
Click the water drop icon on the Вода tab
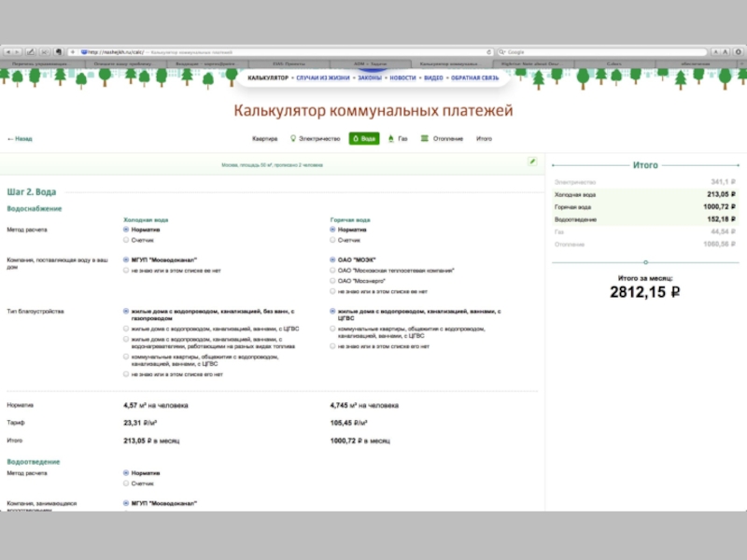click(356, 138)
